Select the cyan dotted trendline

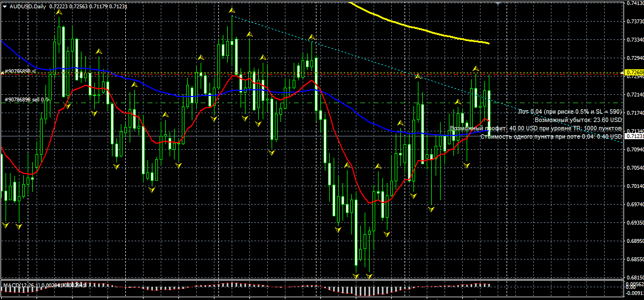pyautogui.click(x=427, y=79)
